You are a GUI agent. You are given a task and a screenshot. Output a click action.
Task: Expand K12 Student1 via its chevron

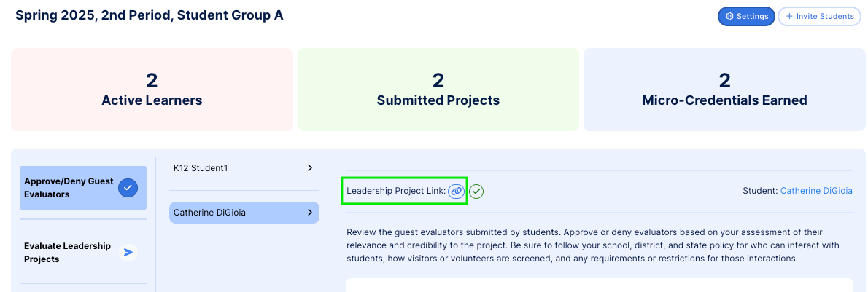coord(309,168)
